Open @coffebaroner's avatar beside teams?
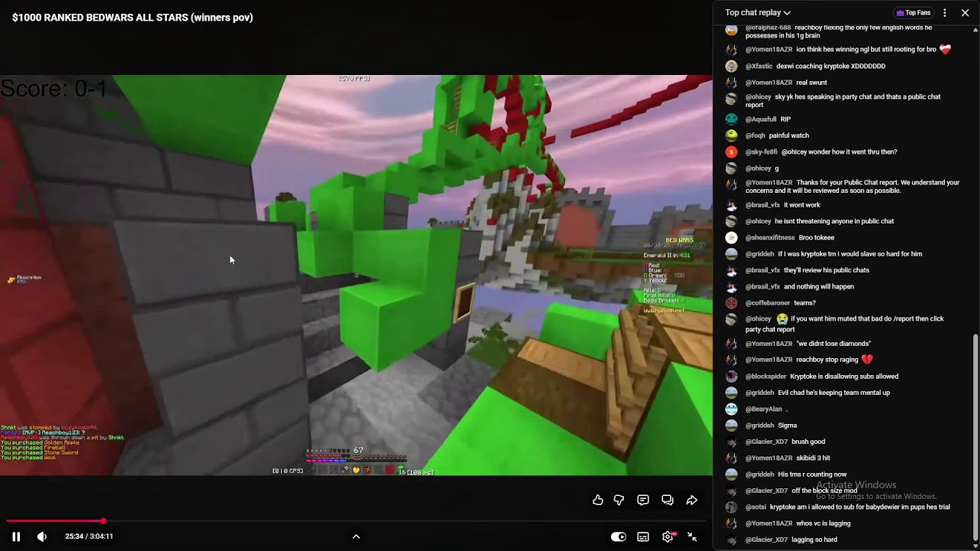The image size is (980, 551). (x=731, y=303)
